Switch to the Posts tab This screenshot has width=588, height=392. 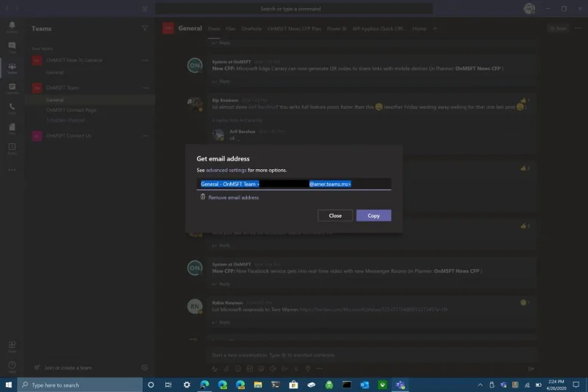214,29
